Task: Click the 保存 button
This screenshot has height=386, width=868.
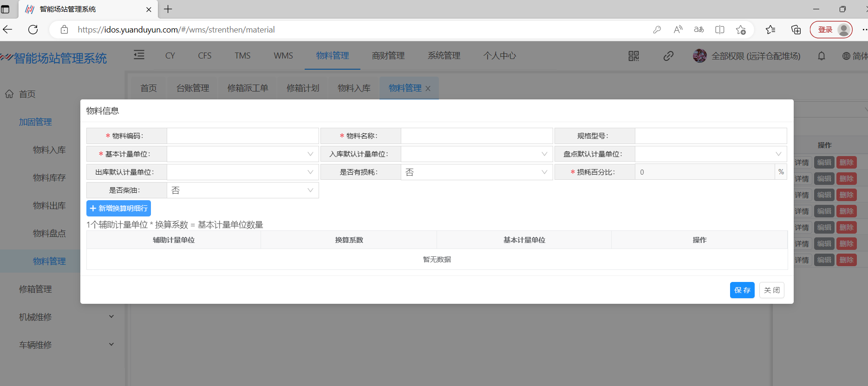Action: click(742, 290)
